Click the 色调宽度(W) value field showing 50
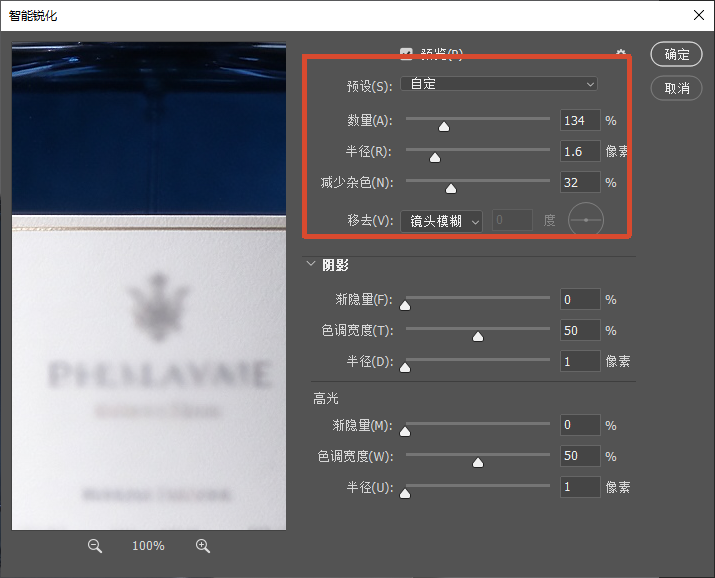The image size is (715, 578). (580, 456)
